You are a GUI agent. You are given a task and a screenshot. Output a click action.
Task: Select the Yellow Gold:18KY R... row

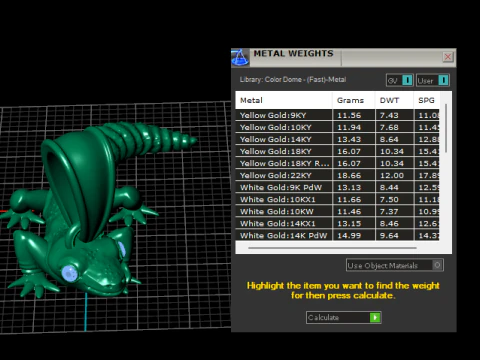[337, 163]
